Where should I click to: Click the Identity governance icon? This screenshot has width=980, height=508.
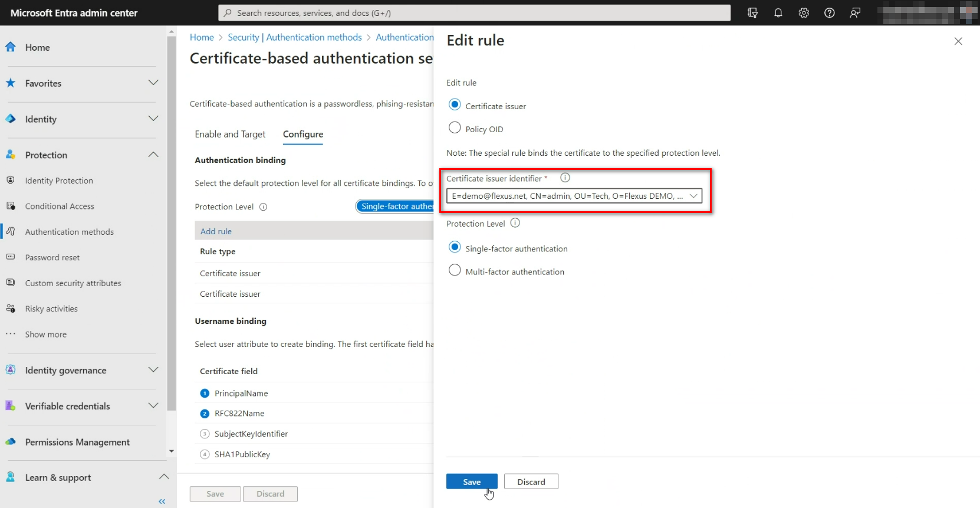tap(11, 370)
